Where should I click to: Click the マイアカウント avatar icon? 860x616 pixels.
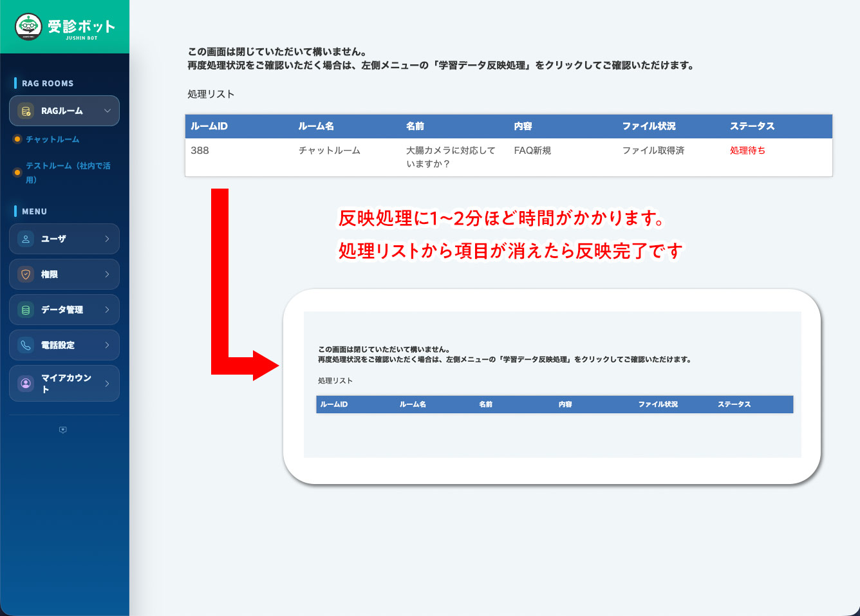26,383
